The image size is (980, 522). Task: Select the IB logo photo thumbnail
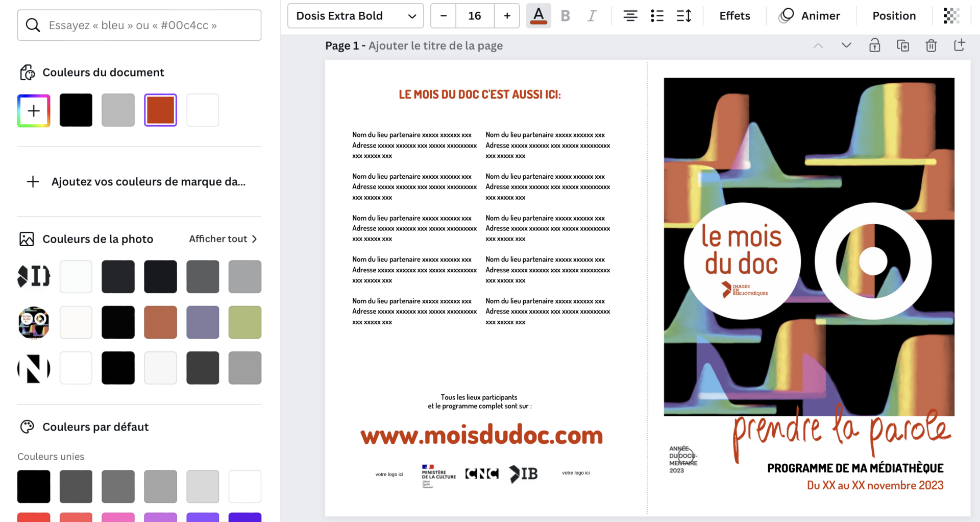[x=34, y=277]
